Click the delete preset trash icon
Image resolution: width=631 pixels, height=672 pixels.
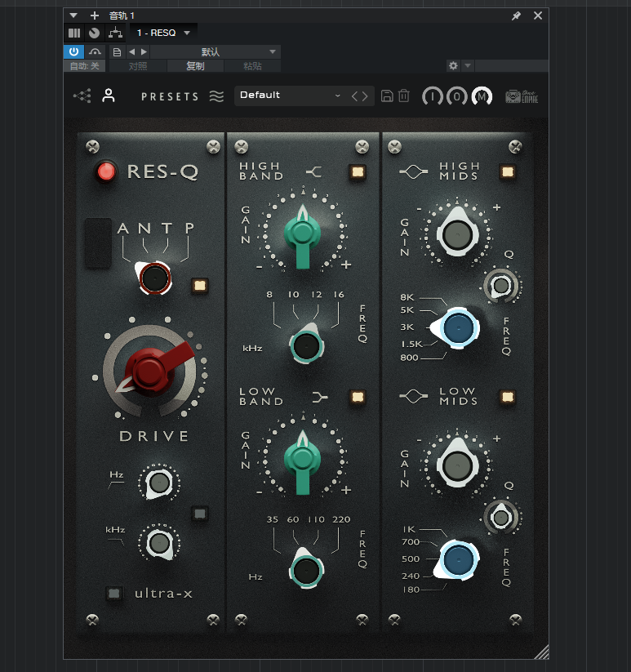(x=403, y=96)
